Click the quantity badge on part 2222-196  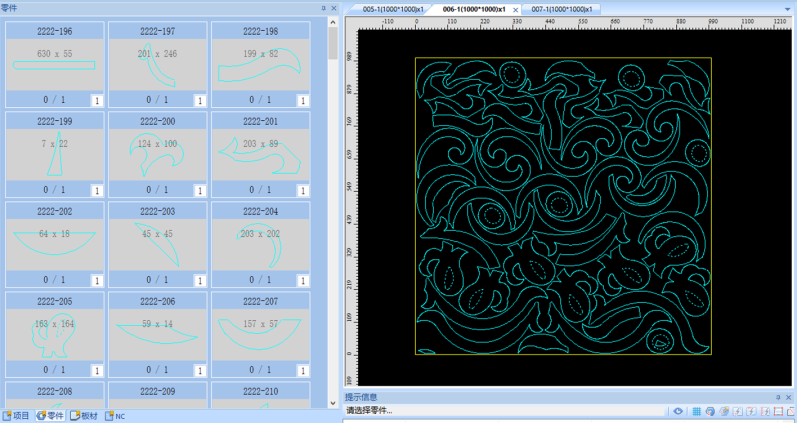pos(97,101)
